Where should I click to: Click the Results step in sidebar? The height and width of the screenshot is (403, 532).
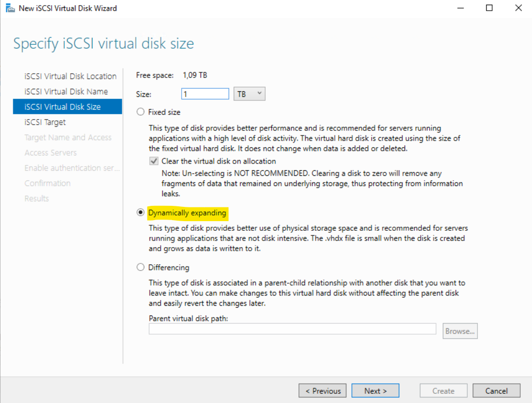[36, 198]
